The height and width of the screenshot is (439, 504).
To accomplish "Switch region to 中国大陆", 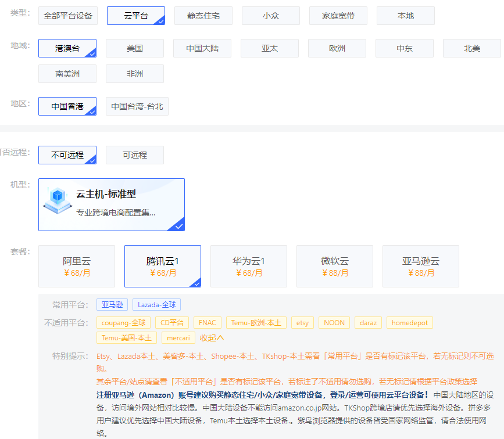I will pyautogui.click(x=202, y=48).
